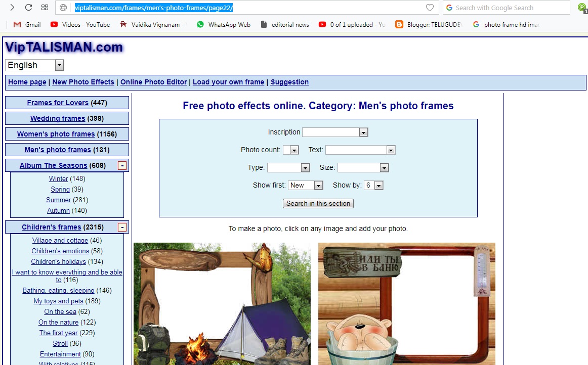Open Wedding frames category

(58, 118)
